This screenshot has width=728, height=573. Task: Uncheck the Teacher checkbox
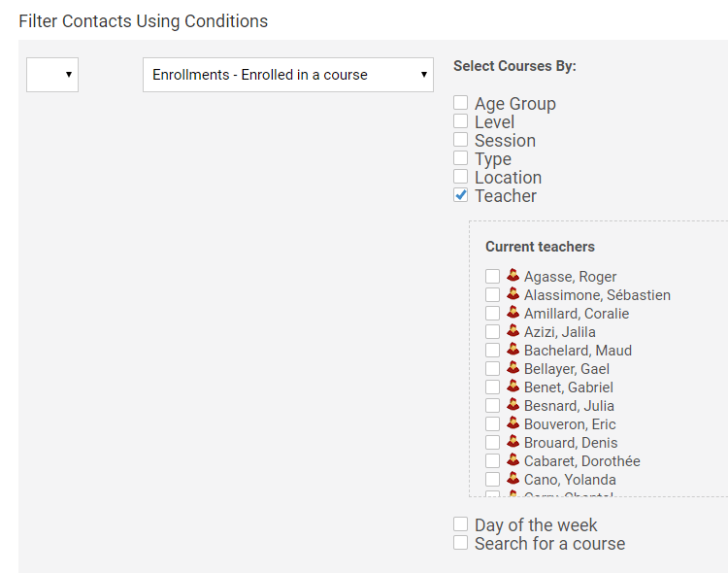click(461, 195)
